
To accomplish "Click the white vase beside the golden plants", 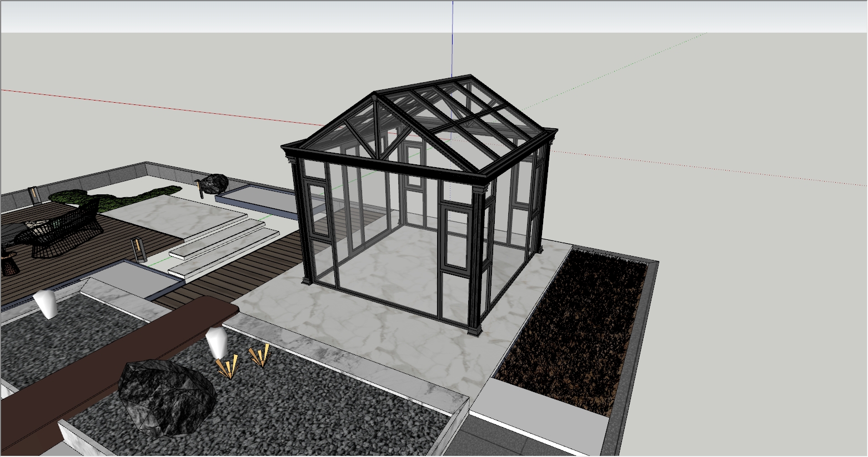I will tap(216, 343).
